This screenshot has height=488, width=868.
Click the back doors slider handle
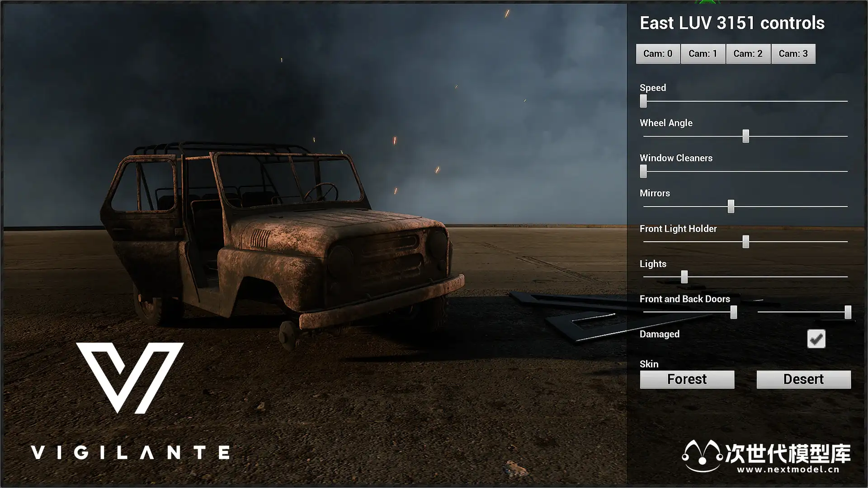848,312
